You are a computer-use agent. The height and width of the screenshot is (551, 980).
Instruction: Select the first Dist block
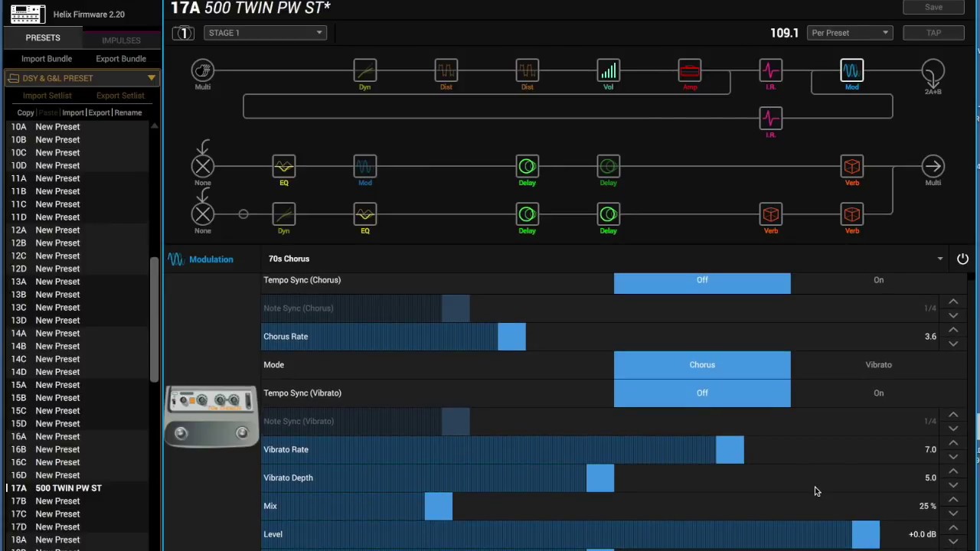446,71
